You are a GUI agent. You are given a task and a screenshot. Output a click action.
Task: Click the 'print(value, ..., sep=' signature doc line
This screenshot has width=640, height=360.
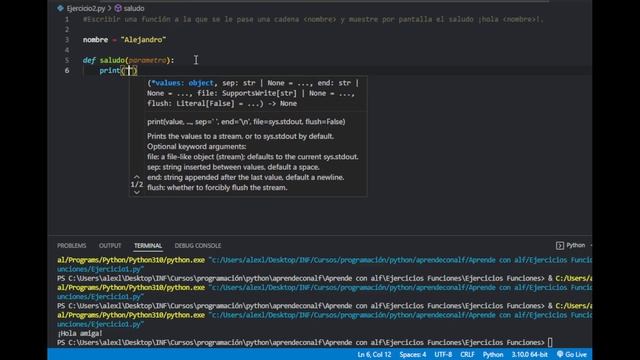point(246,122)
